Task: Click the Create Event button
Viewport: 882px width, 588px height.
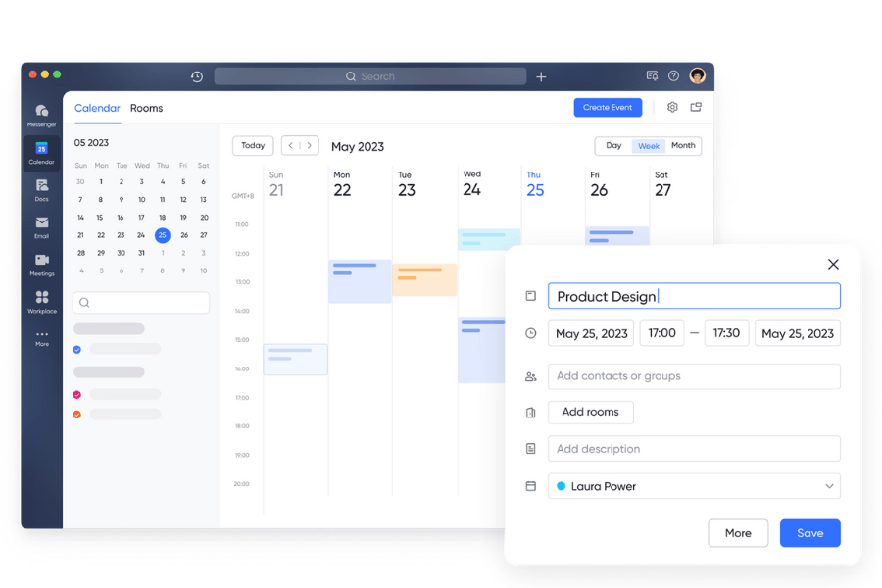Action: click(608, 108)
